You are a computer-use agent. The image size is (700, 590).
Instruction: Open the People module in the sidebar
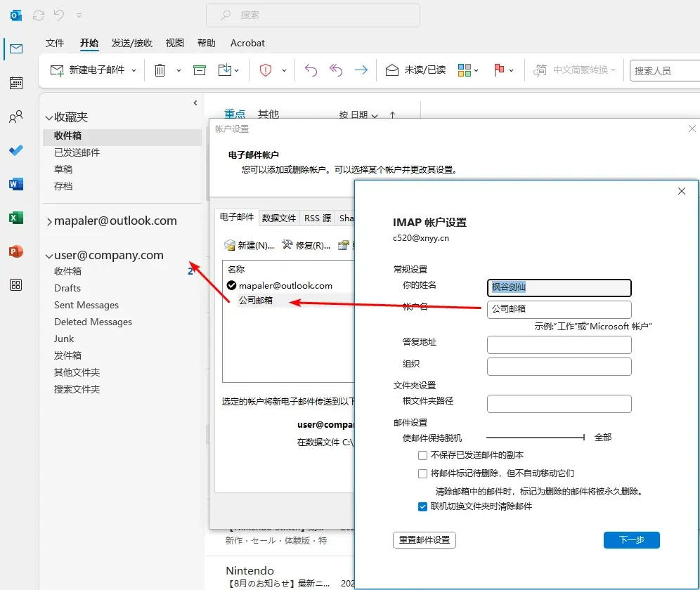[15, 117]
